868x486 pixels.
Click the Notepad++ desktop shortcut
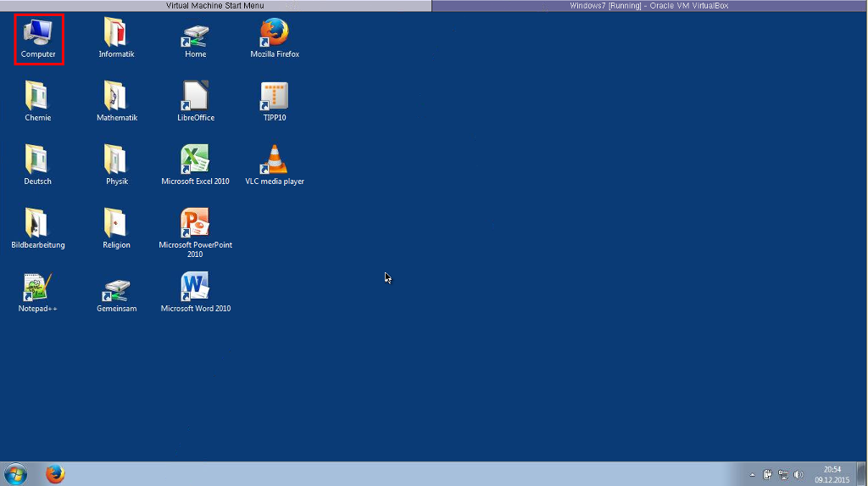tap(38, 288)
